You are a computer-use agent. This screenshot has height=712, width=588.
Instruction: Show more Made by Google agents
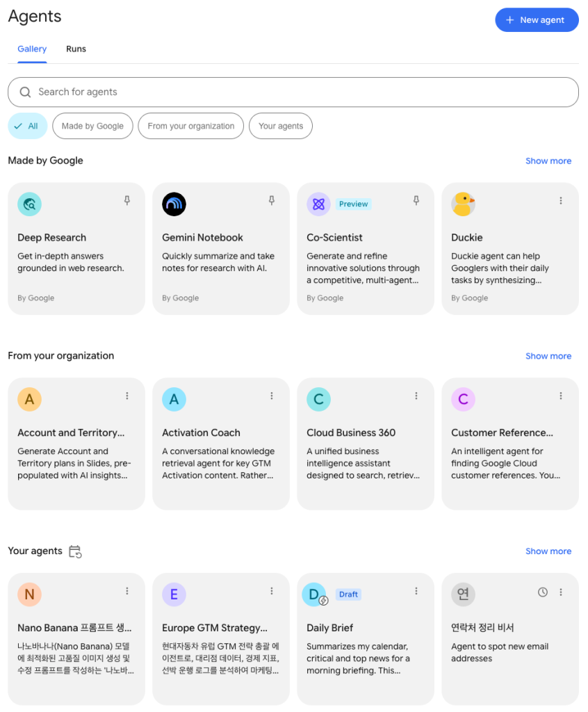pos(548,161)
